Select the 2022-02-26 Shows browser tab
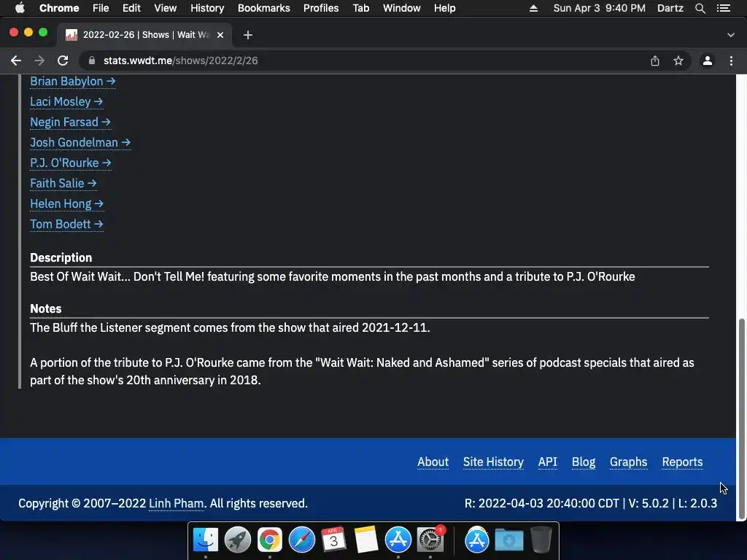Image resolution: width=747 pixels, height=560 pixels. (x=143, y=35)
